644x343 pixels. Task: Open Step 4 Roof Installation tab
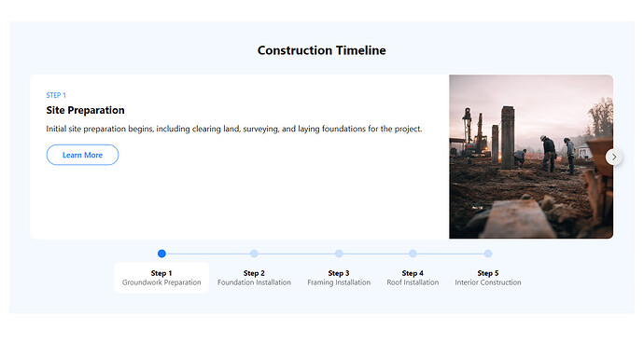click(x=413, y=278)
